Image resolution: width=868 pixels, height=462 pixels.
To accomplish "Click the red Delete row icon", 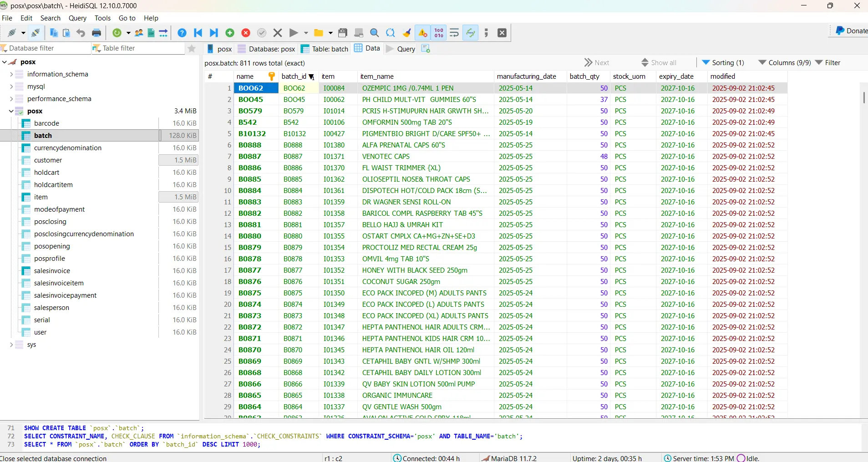I will (x=246, y=33).
